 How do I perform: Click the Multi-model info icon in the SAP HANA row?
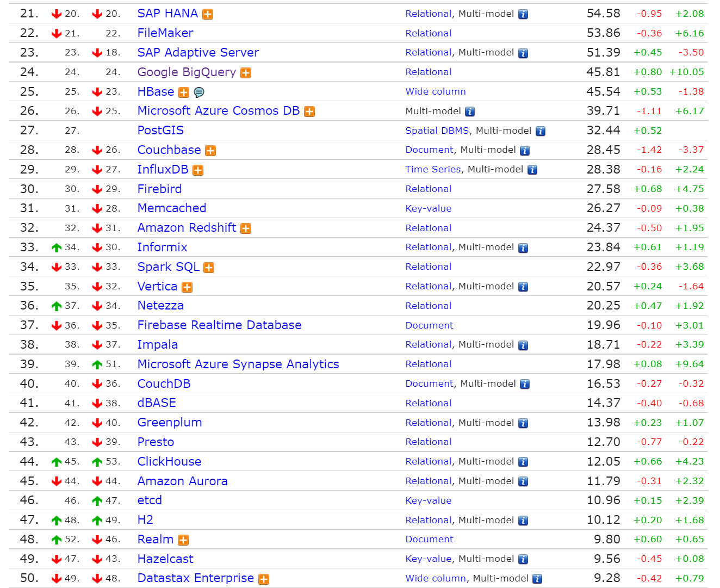click(x=523, y=14)
